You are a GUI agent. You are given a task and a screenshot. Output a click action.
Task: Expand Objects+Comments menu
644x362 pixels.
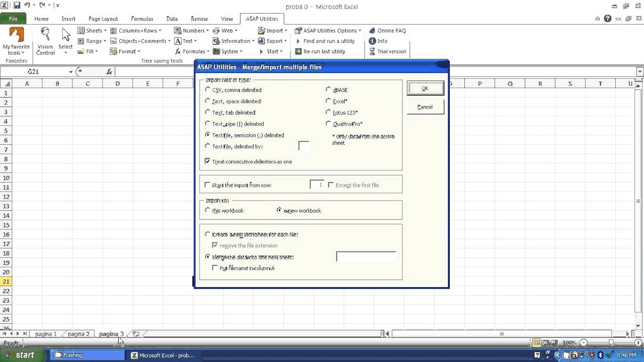[x=140, y=41]
